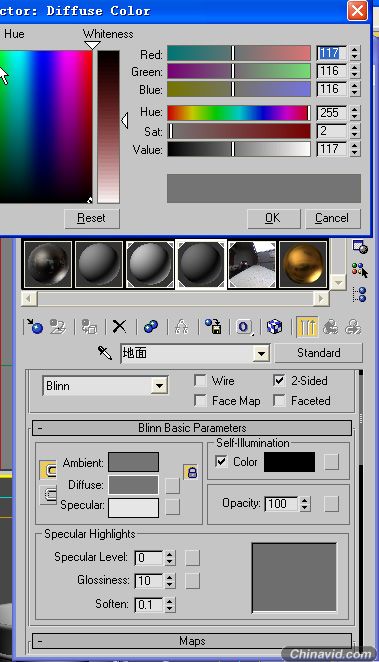Image resolution: width=379 pixels, height=662 pixels.
Task: Click the Specular color swatch
Action: coord(133,508)
